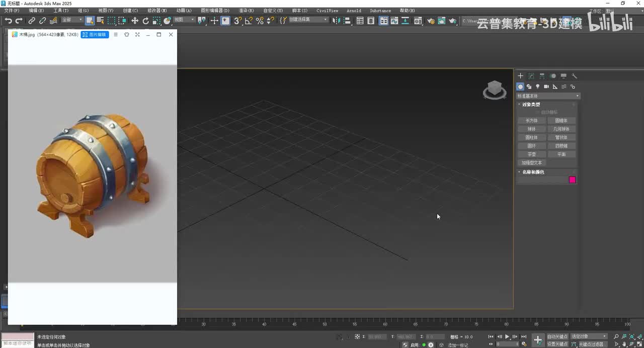
Task: Click the 圆柱体 cylinder button
Action: pyautogui.click(x=531, y=137)
